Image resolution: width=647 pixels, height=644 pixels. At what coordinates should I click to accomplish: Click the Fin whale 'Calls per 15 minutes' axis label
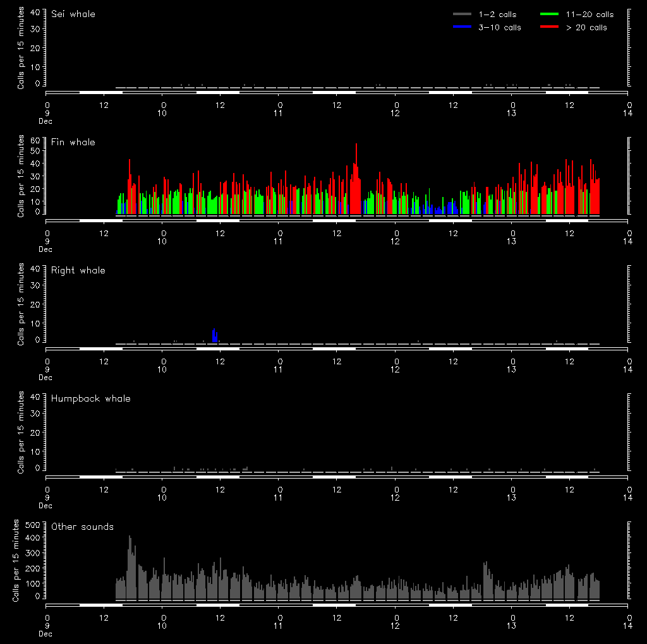click(21, 176)
